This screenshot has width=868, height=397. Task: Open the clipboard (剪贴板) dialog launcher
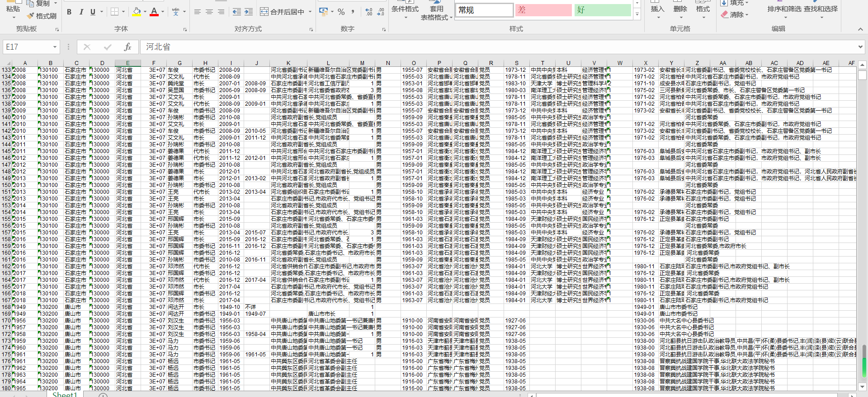[x=57, y=29]
